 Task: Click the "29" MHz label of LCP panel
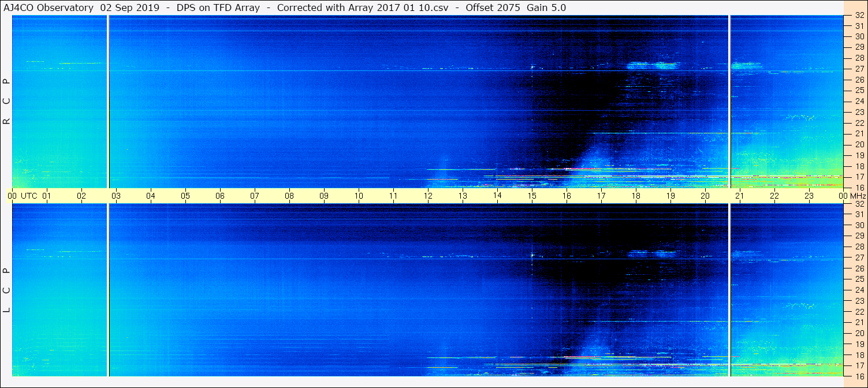tap(859, 236)
